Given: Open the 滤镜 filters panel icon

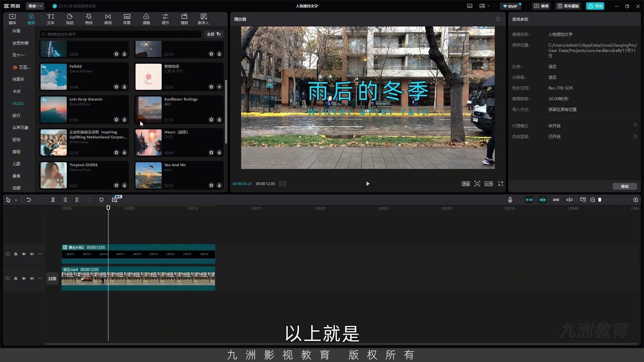Looking at the screenshot, I should pos(146,19).
